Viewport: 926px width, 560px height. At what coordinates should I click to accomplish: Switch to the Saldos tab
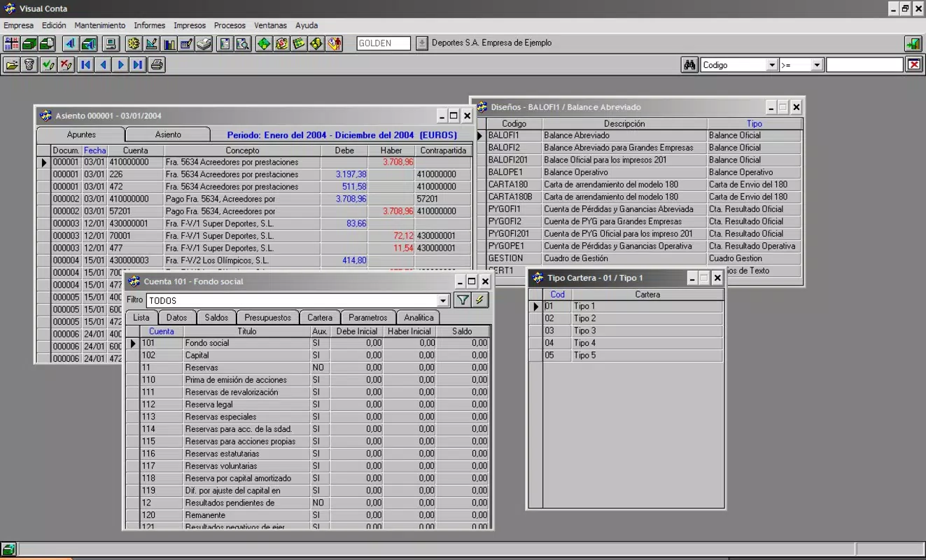[x=216, y=318]
